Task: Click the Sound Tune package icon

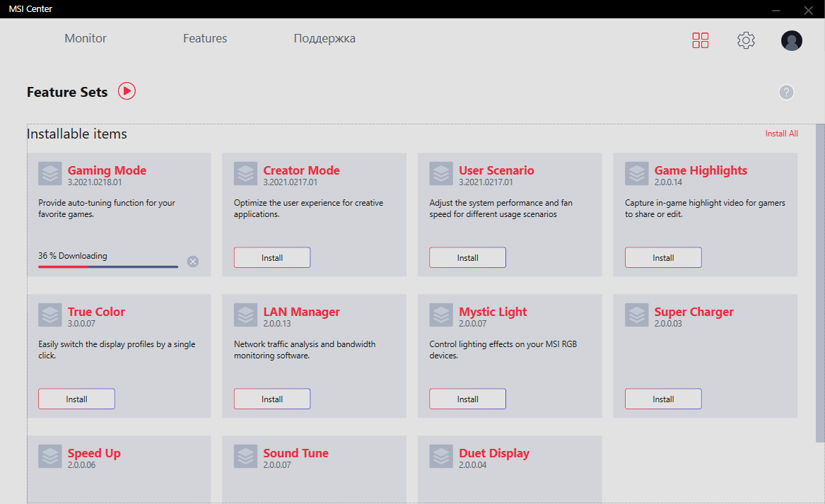Action: pos(246,456)
